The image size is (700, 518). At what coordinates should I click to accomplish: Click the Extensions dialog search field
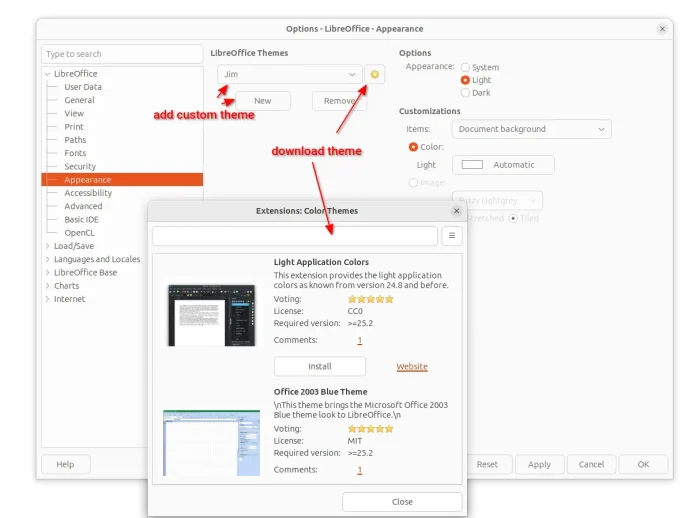[x=295, y=236]
